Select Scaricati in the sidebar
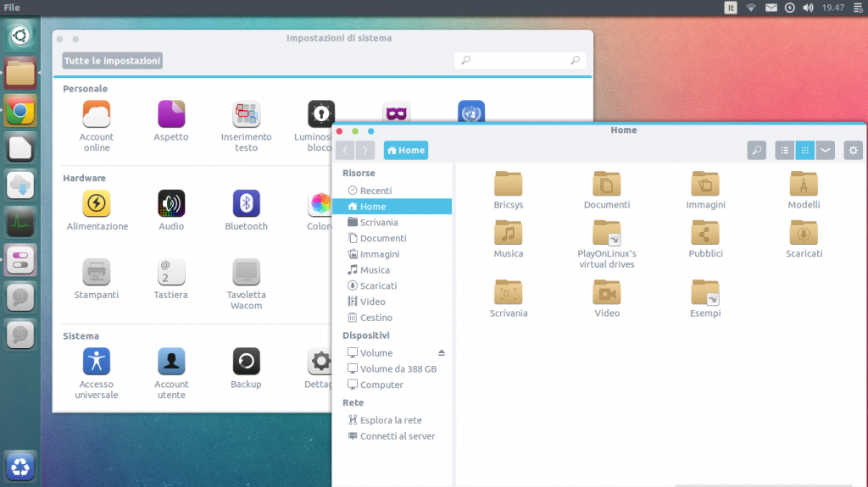This screenshot has width=868, height=487. coord(377,286)
